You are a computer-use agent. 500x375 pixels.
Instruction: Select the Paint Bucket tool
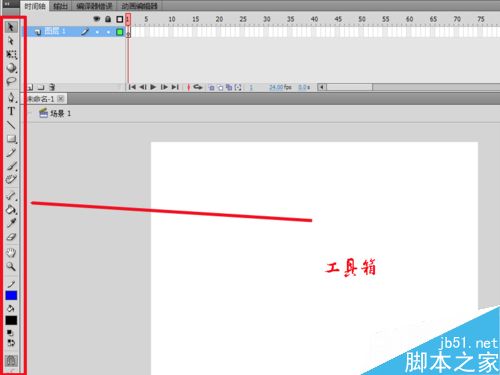(x=11, y=209)
